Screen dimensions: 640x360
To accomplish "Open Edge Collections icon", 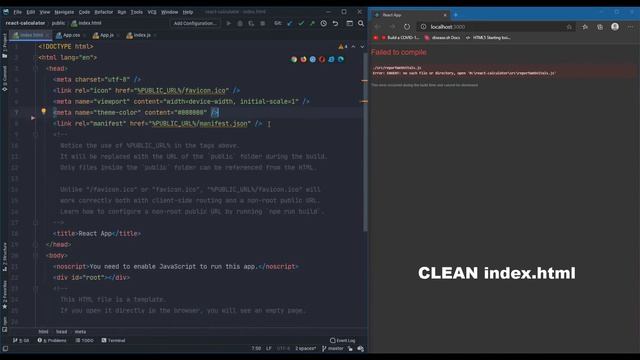I will (600, 27).
